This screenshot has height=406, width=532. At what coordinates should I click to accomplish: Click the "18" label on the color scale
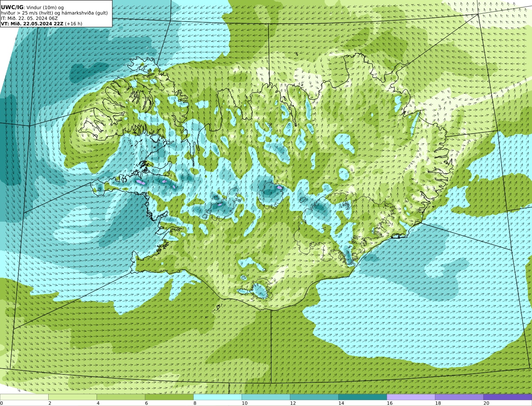click(x=438, y=403)
